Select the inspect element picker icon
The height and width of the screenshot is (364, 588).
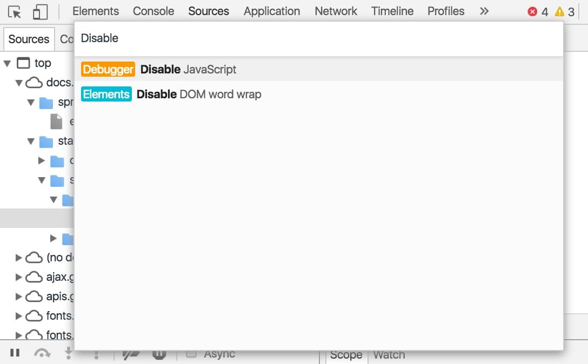15,11
